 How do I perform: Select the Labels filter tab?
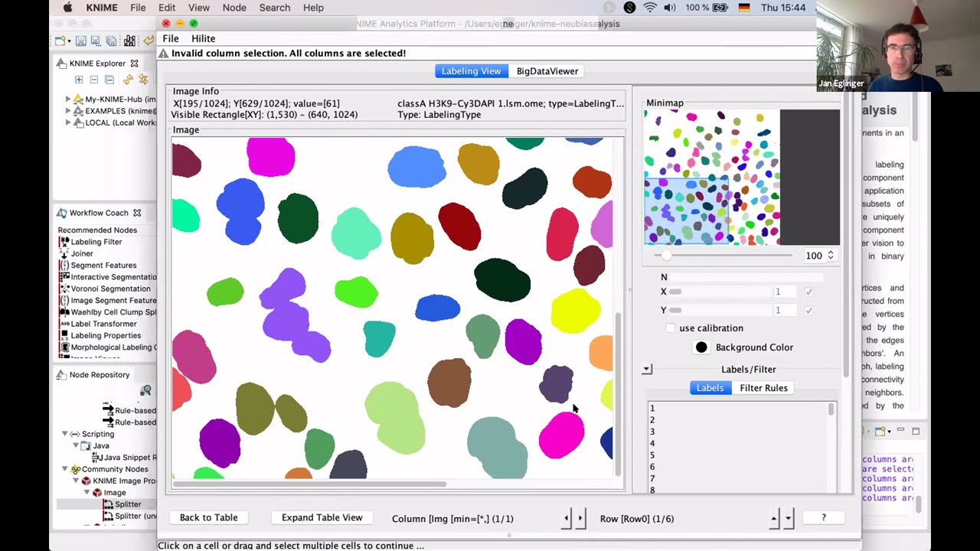click(x=710, y=388)
